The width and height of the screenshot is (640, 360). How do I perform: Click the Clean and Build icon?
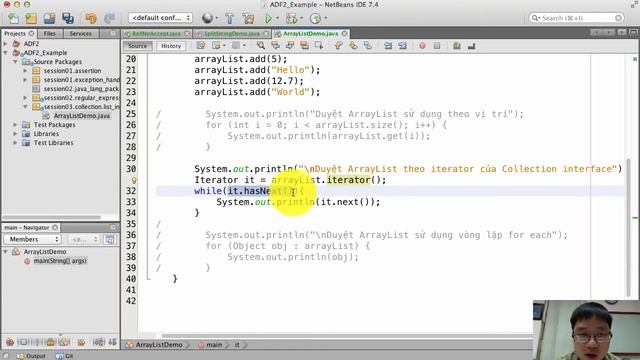248,18
